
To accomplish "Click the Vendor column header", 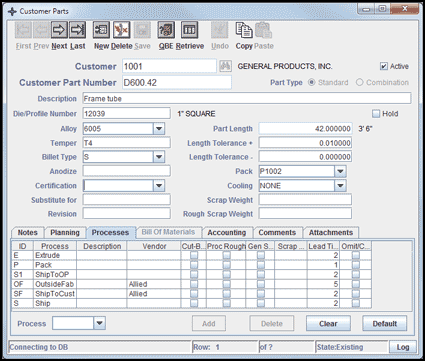I will tap(154, 246).
